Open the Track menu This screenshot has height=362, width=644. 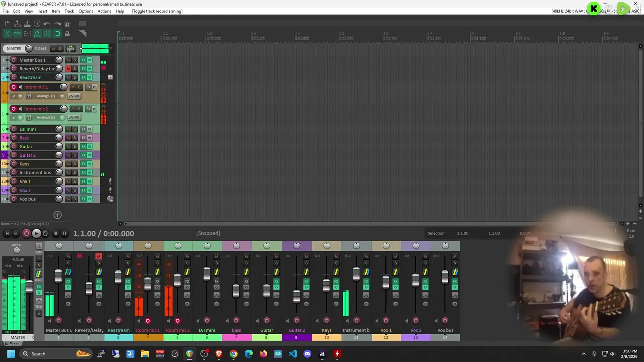tap(69, 11)
